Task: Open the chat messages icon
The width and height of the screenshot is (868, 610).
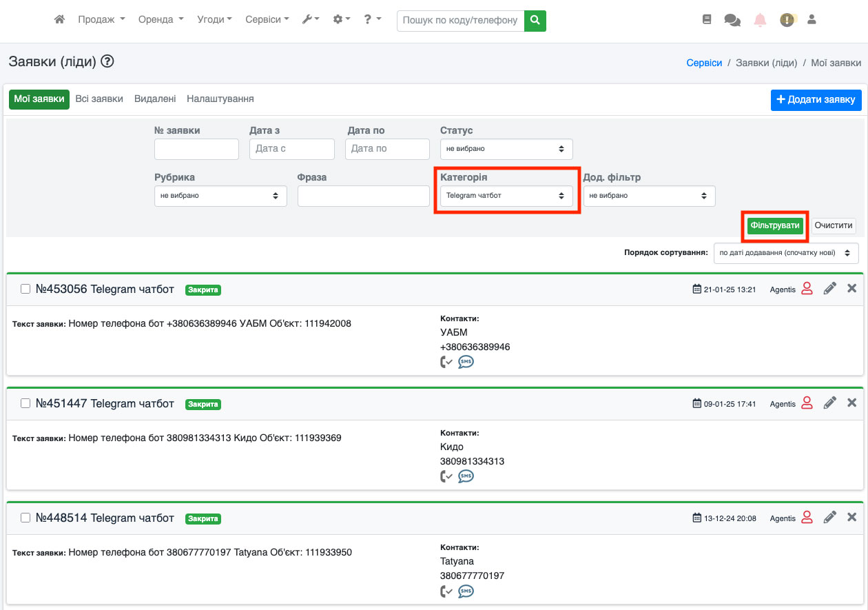Action: click(732, 21)
